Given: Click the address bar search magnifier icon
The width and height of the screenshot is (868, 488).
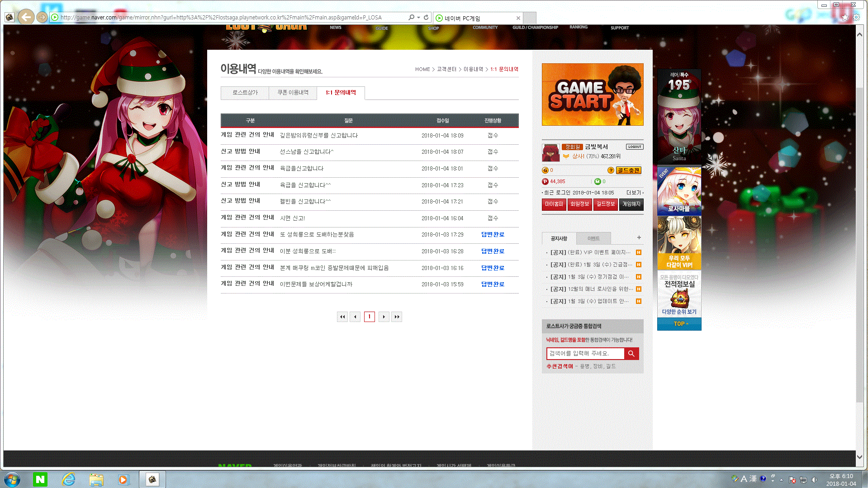Looking at the screenshot, I should click(411, 17).
